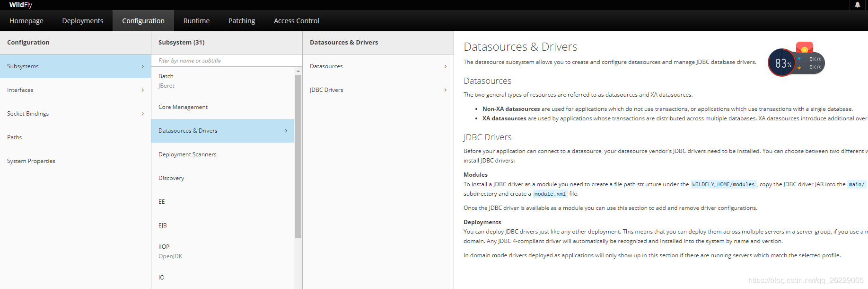868x289 pixels.
Task: Select the EJB subsystem
Action: coord(223,226)
